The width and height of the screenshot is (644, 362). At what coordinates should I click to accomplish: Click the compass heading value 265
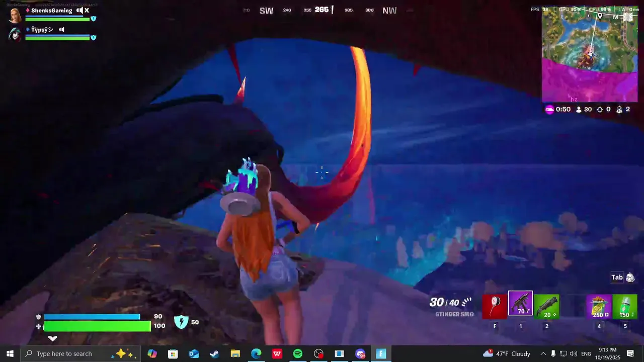(321, 10)
